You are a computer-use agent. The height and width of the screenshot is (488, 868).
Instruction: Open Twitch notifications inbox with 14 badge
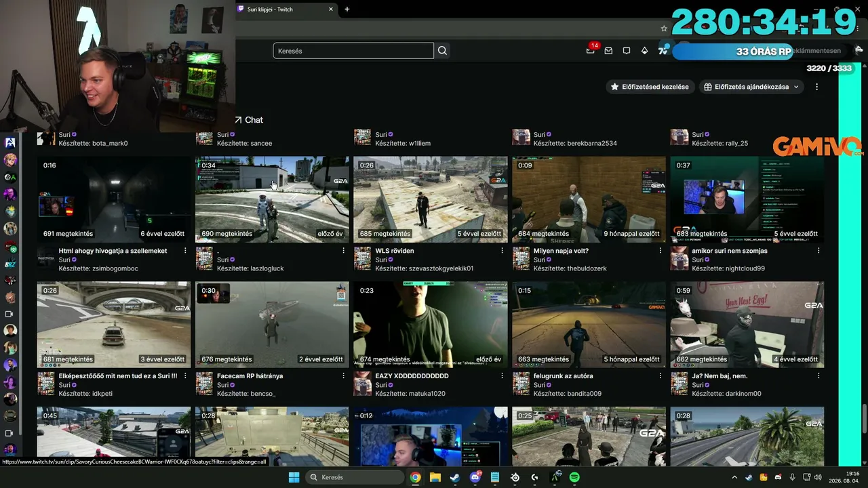pyautogui.click(x=591, y=50)
